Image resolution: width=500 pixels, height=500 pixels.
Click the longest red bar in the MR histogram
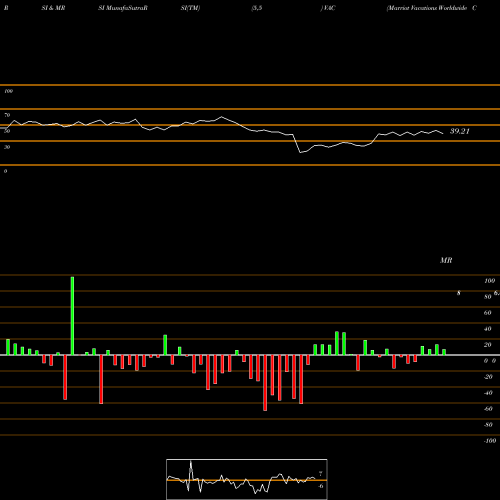coord(265,383)
